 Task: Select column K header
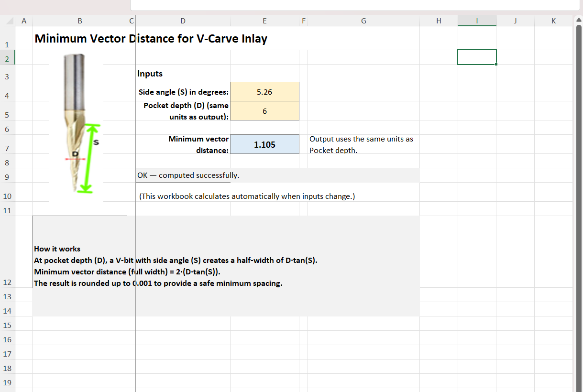tap(553, 21)
